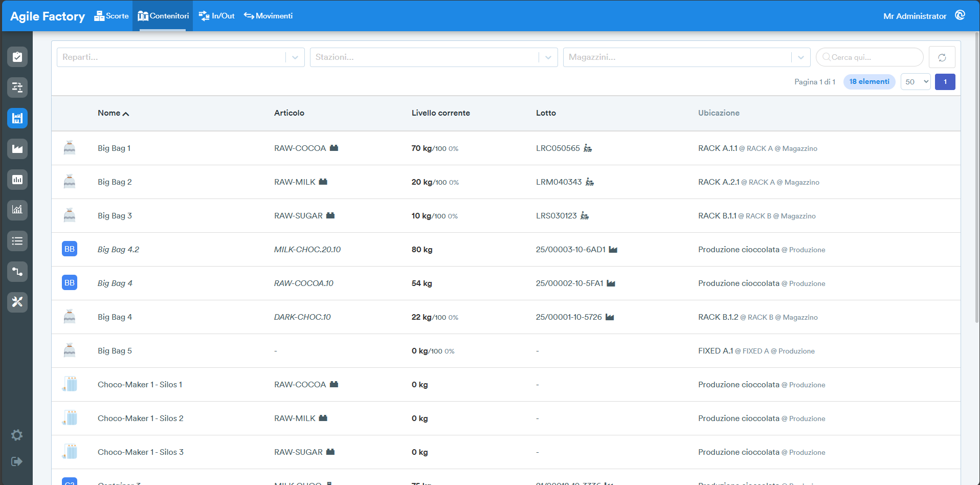Screen dimensions: 980x485
Task: Select the active warehouse sidebar icon
Action: [x=17, y=118]
